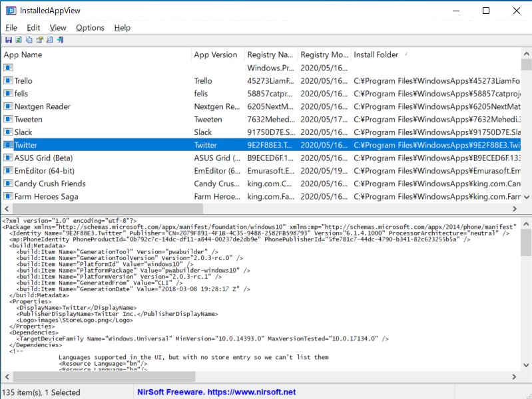Open the View menu
532x399 pixels.
point(58,28)
